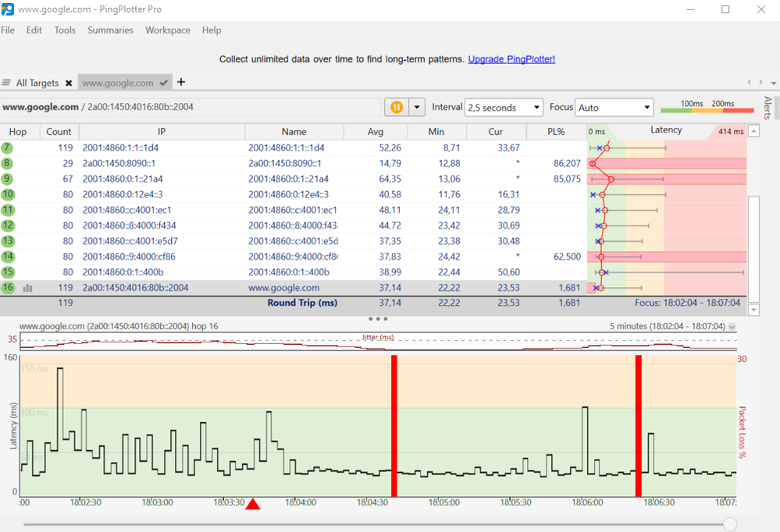Click the timeline slider round handle
This screenshot has width=780, height=532.
click(x=730, y=524)
